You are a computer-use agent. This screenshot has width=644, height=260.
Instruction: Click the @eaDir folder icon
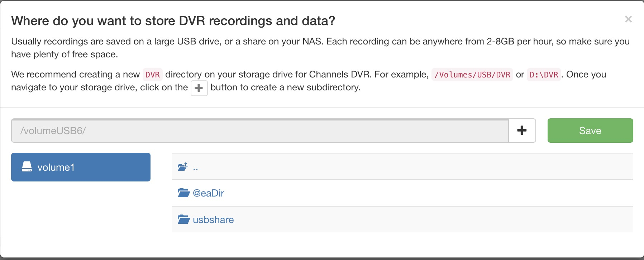point(183,193)
